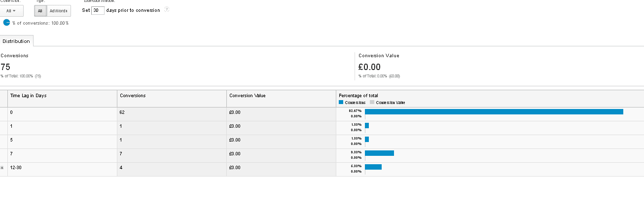
Task: Click the Conversions column header
Action: point(133,95)
